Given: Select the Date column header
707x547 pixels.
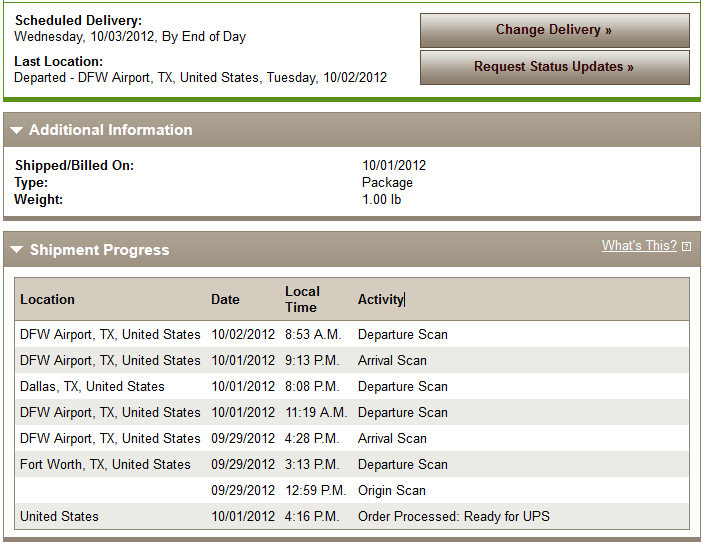Looking at the screenshot, I should [225, 299].
